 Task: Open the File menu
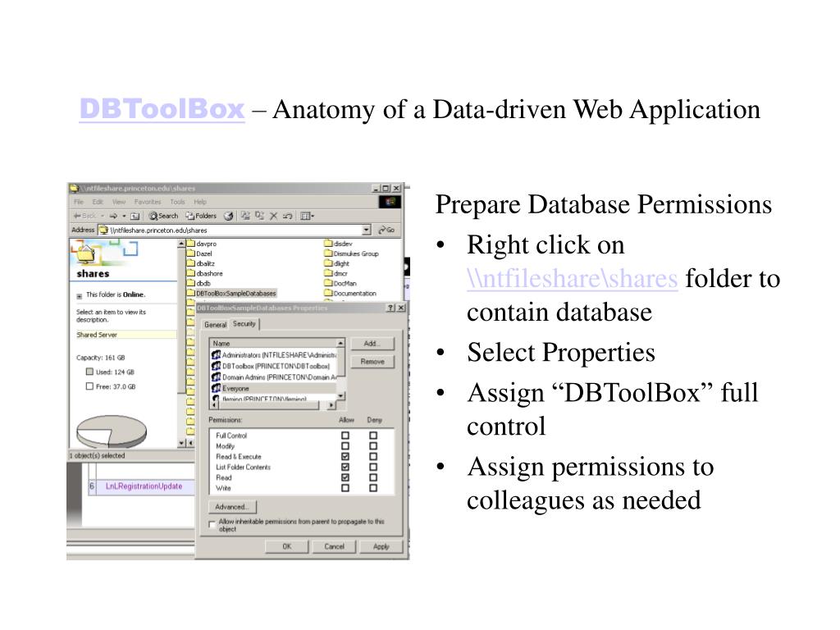click(79, 202)
